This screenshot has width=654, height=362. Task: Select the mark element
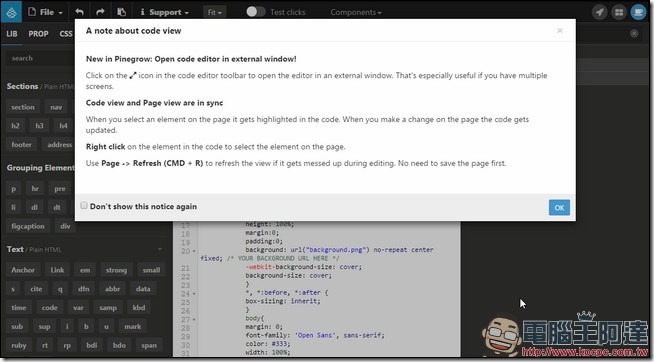click(x=133, y=327)
